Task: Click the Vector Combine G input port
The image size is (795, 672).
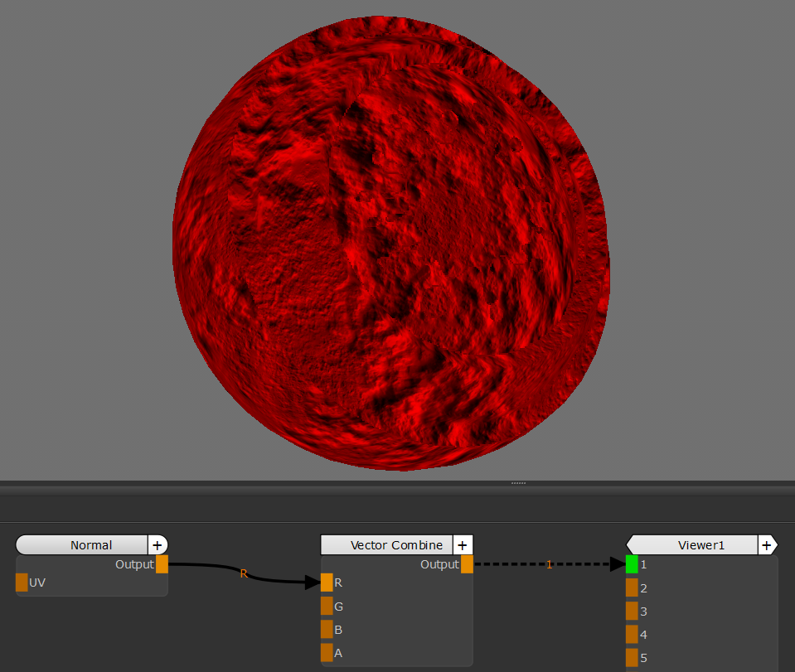Action: pos(327,607)
